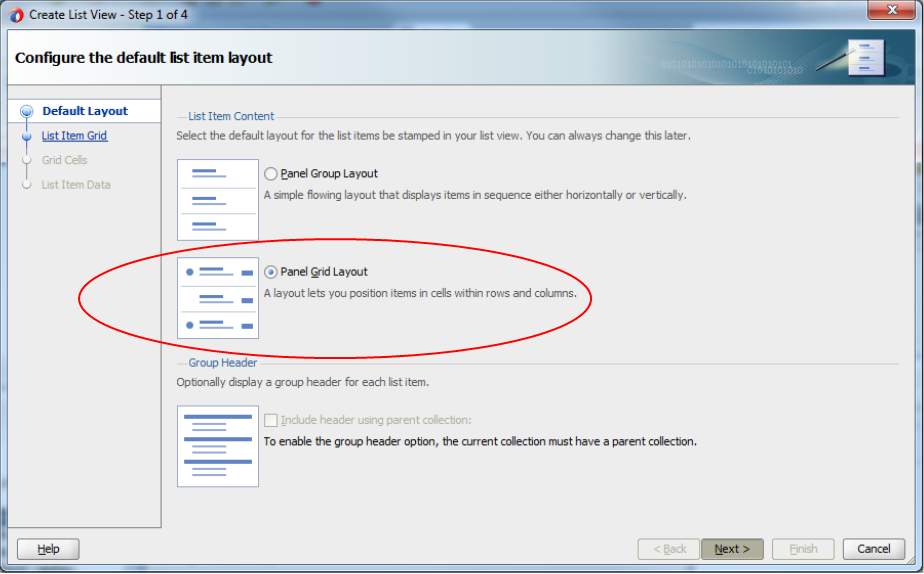Select the Panel Grid Layout radio button

pyautogui.click(x=270, y=272)
